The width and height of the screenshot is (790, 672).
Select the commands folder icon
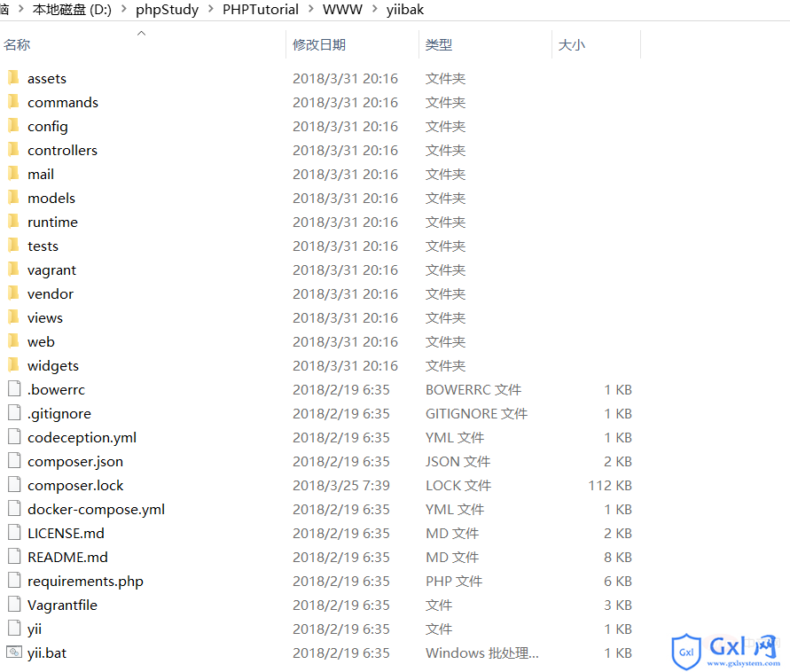13,102
